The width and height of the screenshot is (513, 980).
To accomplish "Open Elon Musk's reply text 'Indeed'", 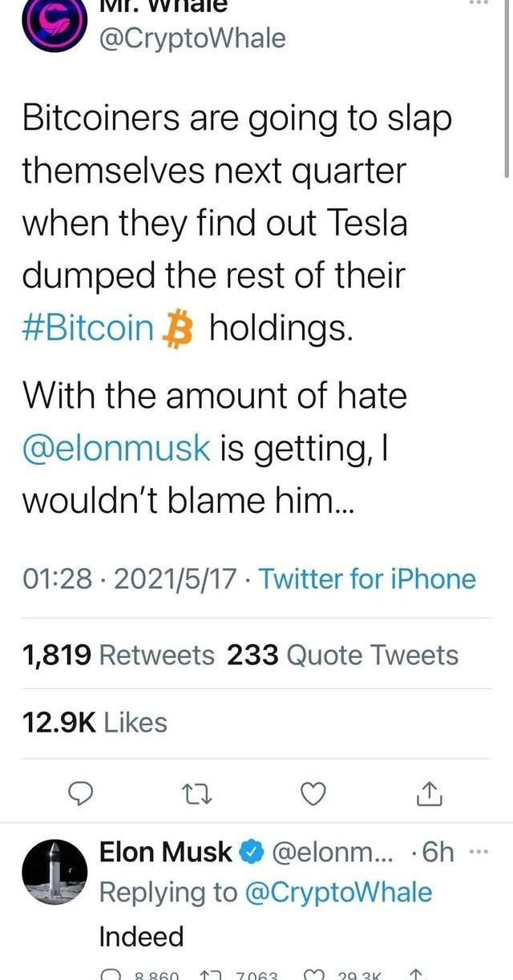I will point(141,936).
